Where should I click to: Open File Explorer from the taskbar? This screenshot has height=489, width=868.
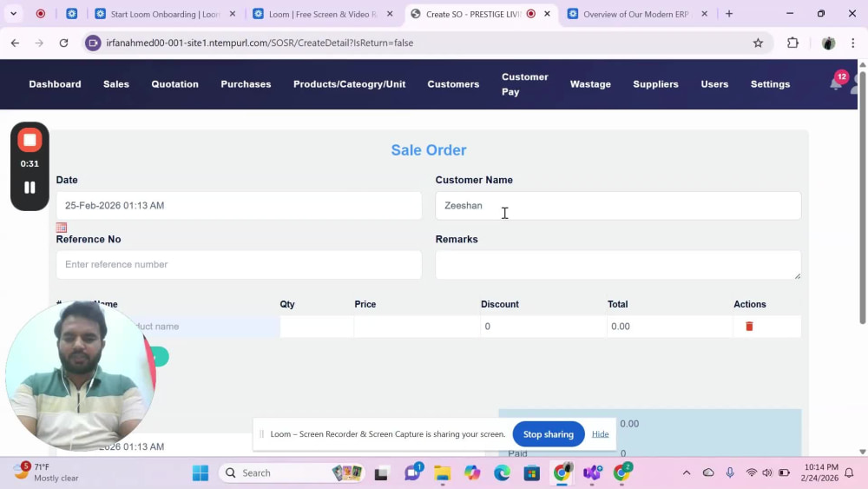(x=442, y=473)
